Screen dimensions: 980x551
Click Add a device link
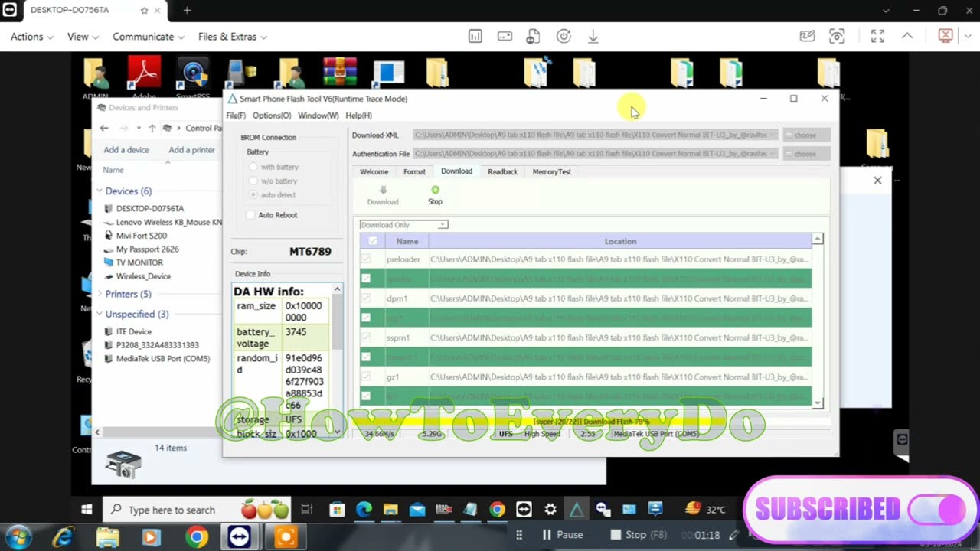point(126,150)
